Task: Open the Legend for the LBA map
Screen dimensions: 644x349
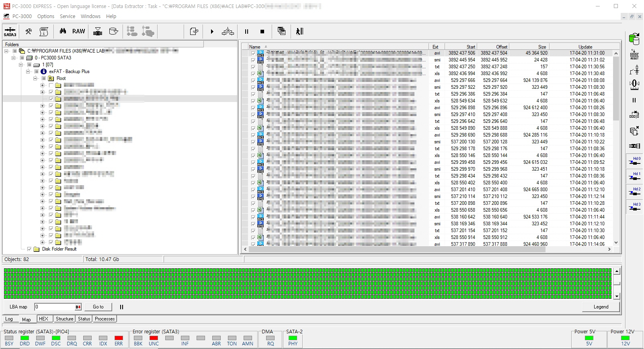Action: click(601, 307)
